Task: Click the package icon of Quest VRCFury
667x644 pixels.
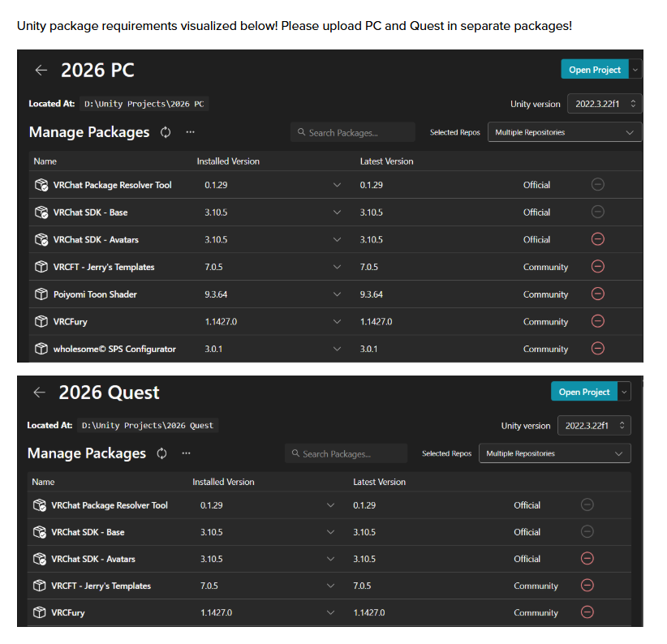Action: [39, 612]
